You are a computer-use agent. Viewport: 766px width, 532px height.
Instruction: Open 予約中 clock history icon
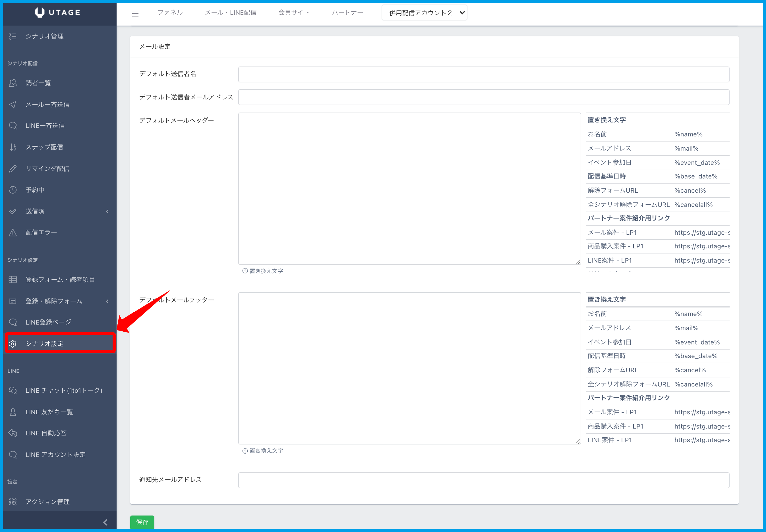(x=13, y=190)
